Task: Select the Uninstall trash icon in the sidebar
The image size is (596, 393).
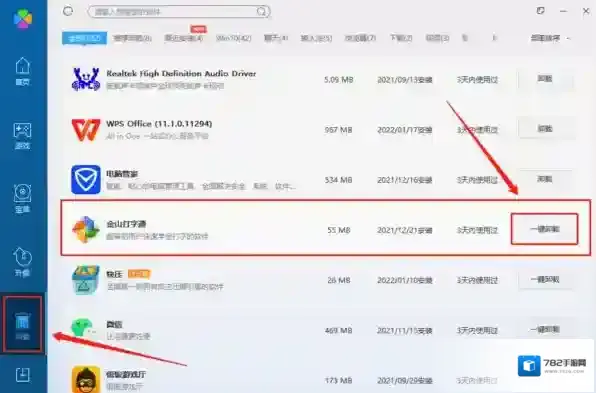Action: point(22,325)
